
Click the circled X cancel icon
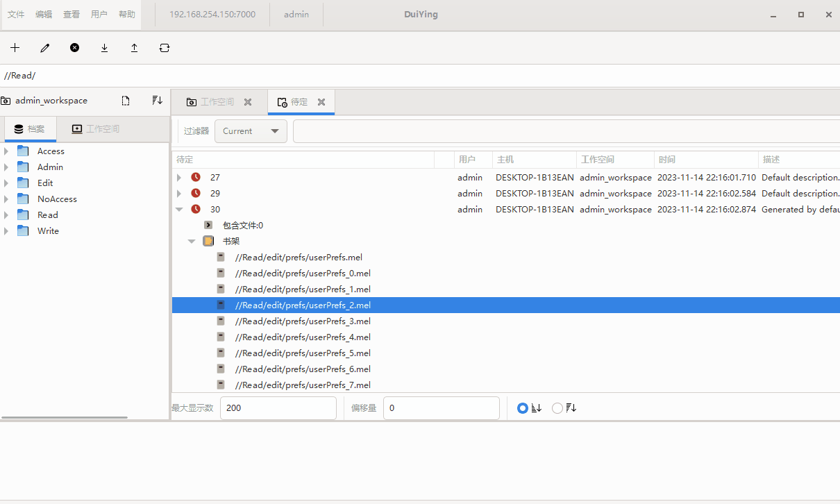tap(74, 48)
